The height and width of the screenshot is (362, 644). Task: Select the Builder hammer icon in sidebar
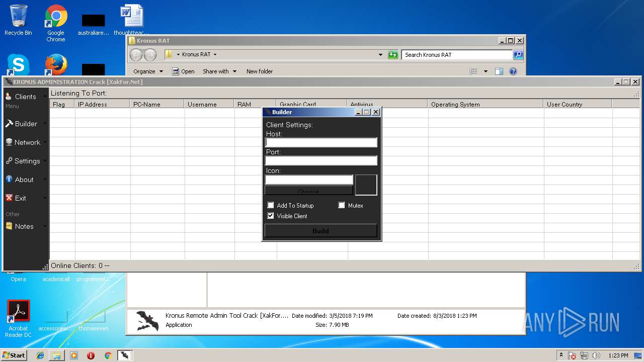pyautogui.click(x=9, y=124)
